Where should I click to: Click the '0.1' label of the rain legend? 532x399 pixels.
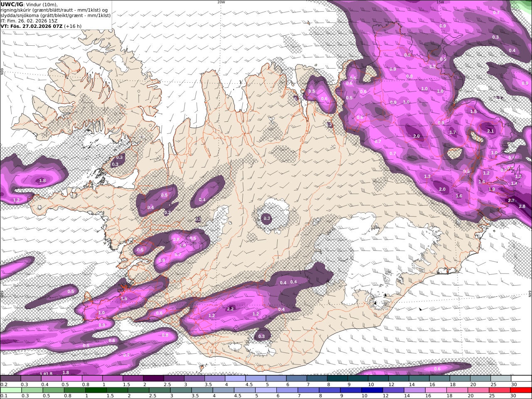[x=4, y=396]
